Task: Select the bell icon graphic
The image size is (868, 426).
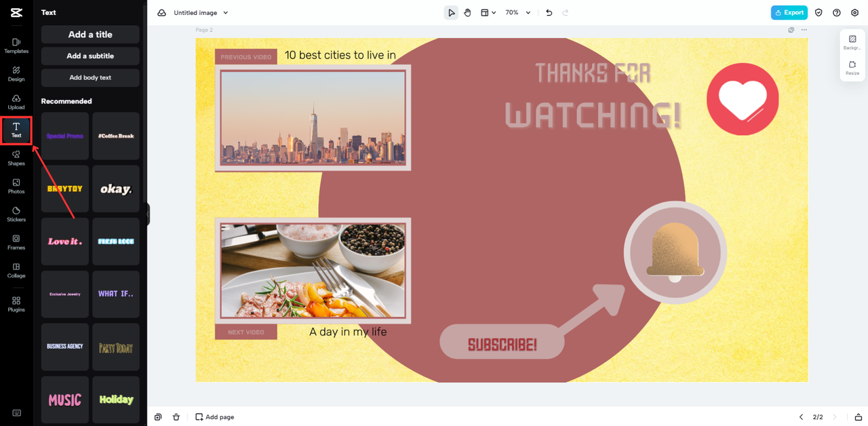Action: point(675,253)
